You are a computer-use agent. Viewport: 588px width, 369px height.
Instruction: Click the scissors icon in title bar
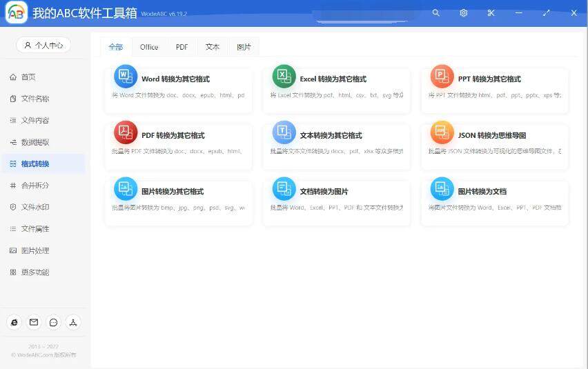491,13
